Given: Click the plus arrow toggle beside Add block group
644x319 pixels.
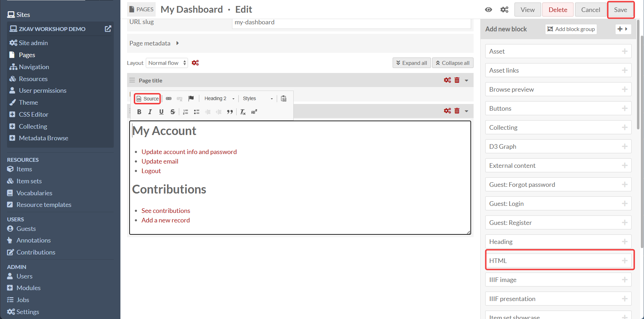Looking at the screenshot, I should pyautogui.click(x=623, y=29).
